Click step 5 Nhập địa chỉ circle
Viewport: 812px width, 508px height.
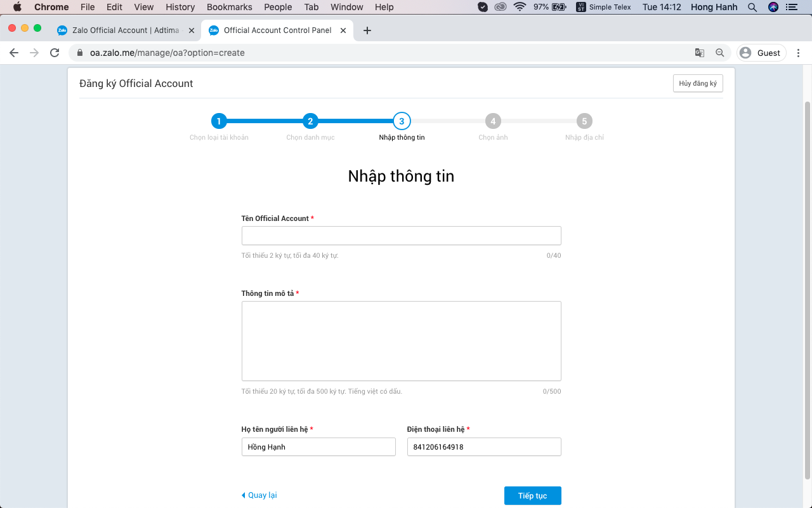click(584, 121)
